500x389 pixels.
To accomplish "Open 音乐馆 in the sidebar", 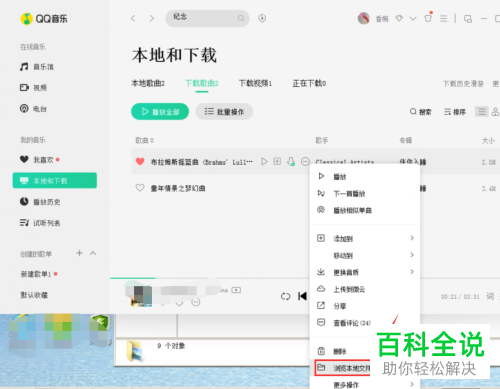I will 37,67.
